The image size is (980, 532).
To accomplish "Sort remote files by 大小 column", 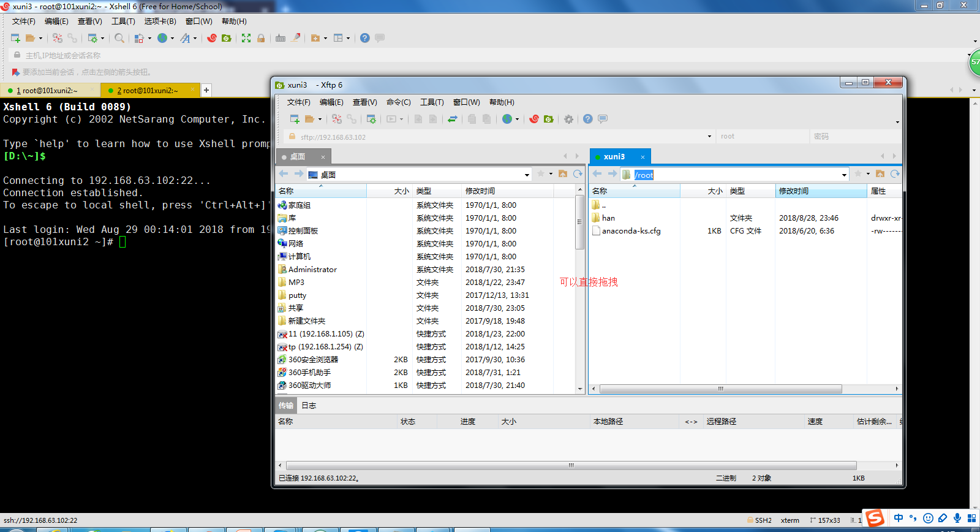I will click(703, 191).
